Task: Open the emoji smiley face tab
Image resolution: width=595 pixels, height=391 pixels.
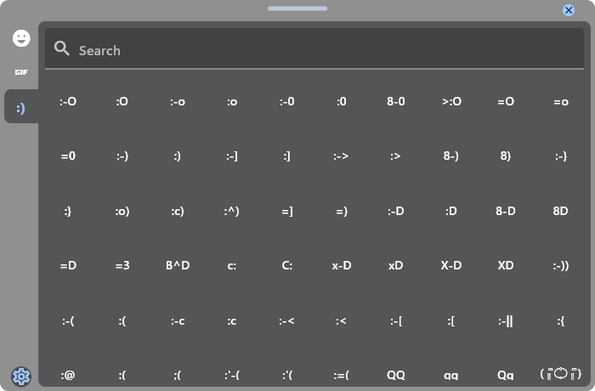Action: [x=21, y=38]
